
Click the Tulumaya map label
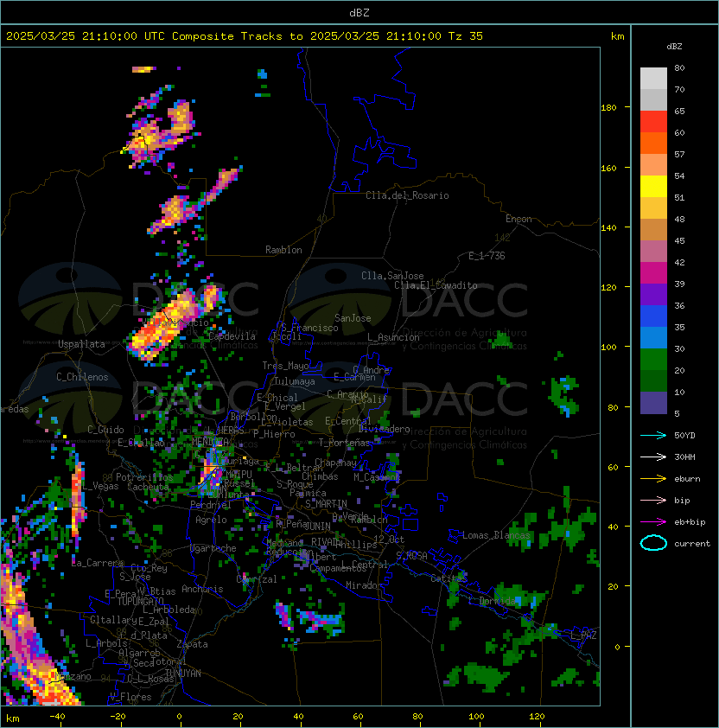295,381
